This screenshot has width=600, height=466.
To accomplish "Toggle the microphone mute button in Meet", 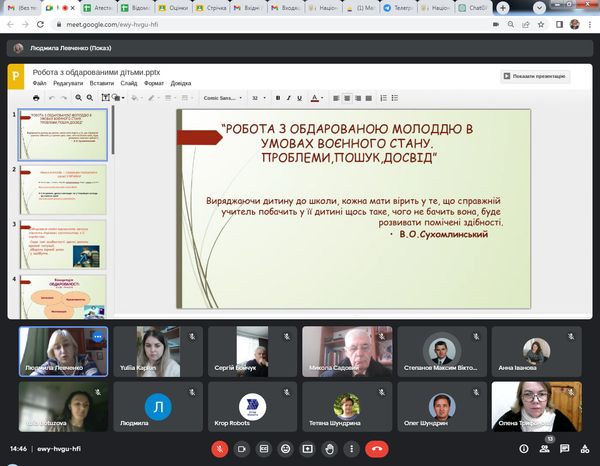I will [x=220, y=449].
